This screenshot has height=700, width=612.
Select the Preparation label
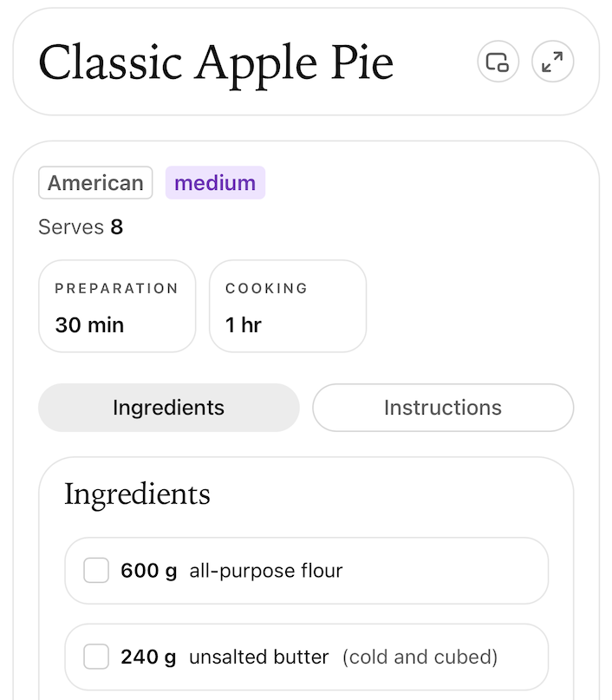tap(116, 289)
